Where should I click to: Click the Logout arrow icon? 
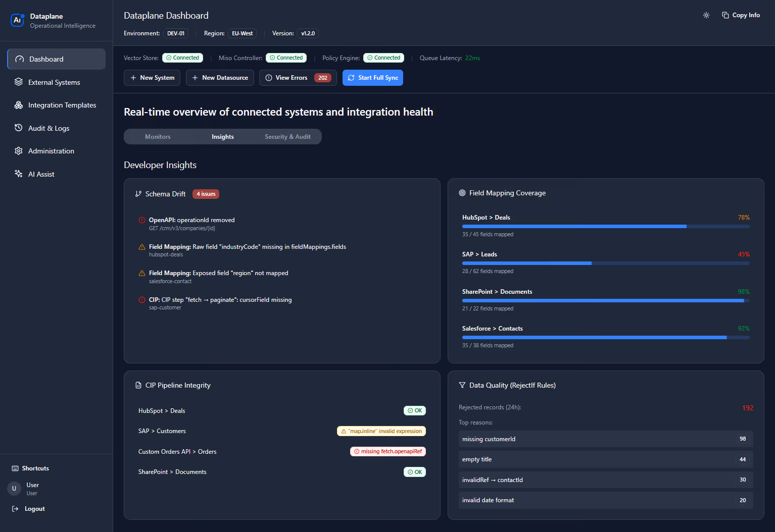pos(15,509)
